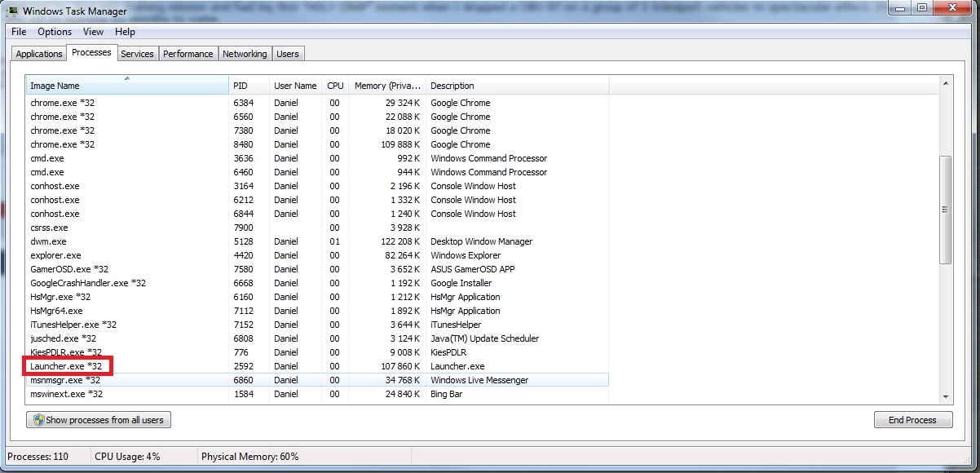Select cmd.exe with PID 6460

tap(317, 172)
